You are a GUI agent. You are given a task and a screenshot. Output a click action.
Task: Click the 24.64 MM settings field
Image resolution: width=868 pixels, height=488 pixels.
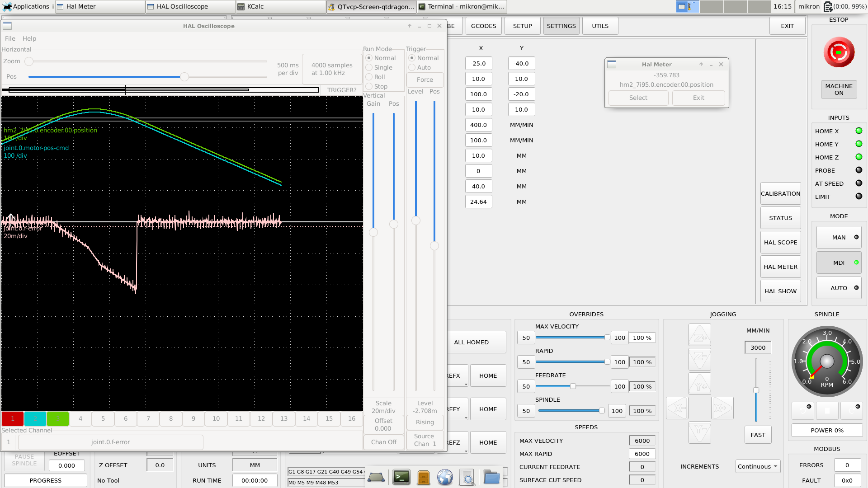point(478,202)
